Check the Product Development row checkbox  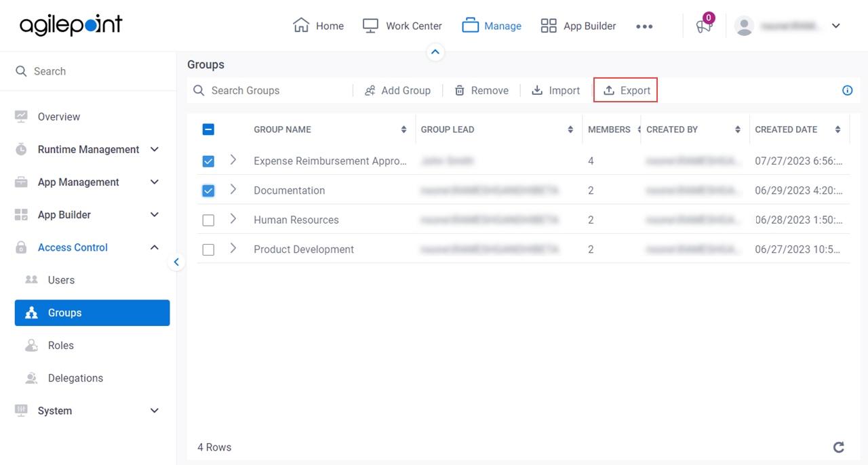208,249
